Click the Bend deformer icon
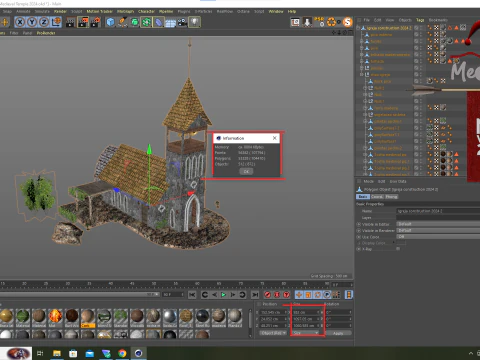The width and height of the screenshot is (480, 360). coord(158,22)
